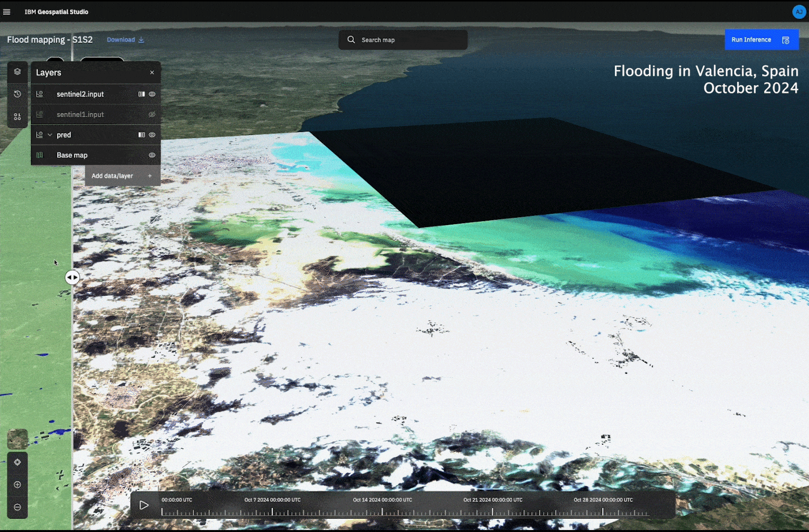Play the timeline animation
The image size is (809, 532).
click(144, 505)
